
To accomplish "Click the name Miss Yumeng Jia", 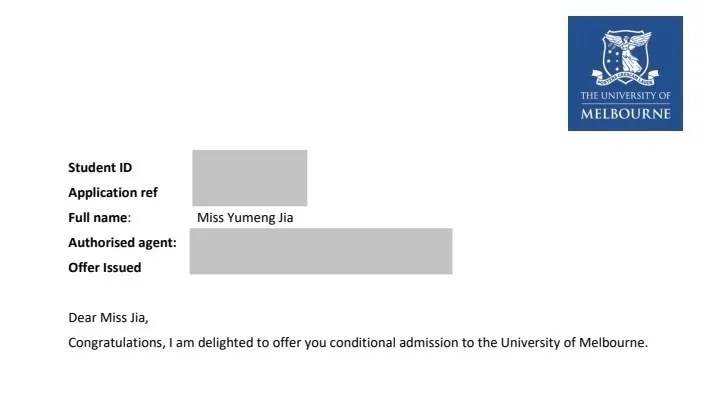I will pyautogui.click(x=246, y=217).
